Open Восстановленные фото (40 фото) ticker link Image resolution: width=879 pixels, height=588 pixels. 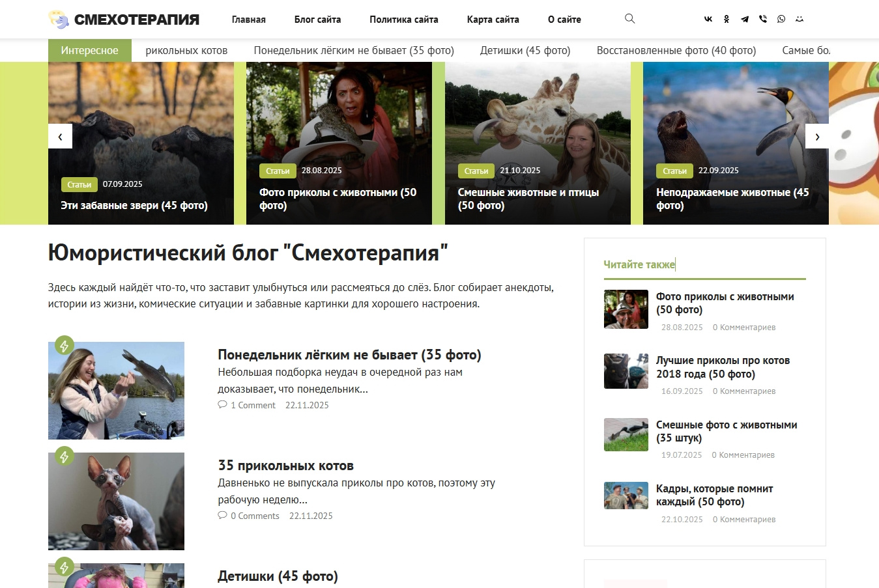pos(676,50)
